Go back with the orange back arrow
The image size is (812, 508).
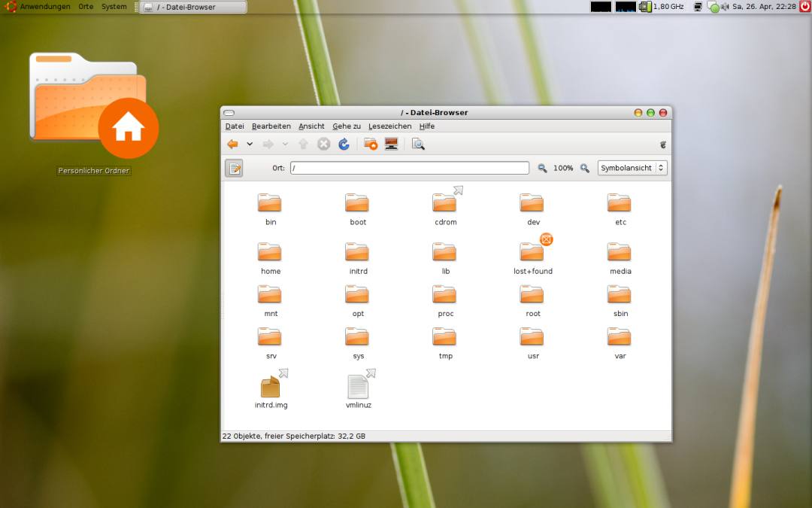(x=232, y=144)
